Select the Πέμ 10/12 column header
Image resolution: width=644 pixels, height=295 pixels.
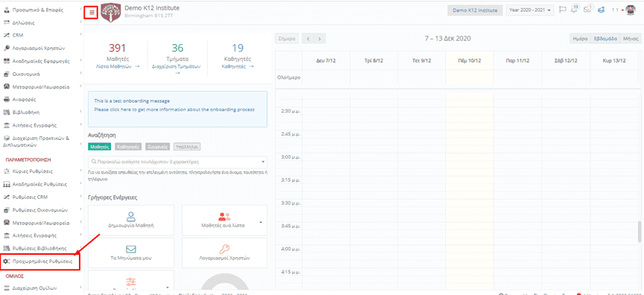click(x=470, y=60)
